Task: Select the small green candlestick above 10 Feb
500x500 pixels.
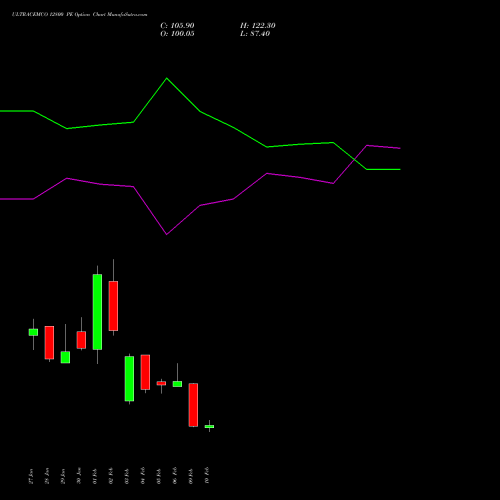Action: coord(209,426)
